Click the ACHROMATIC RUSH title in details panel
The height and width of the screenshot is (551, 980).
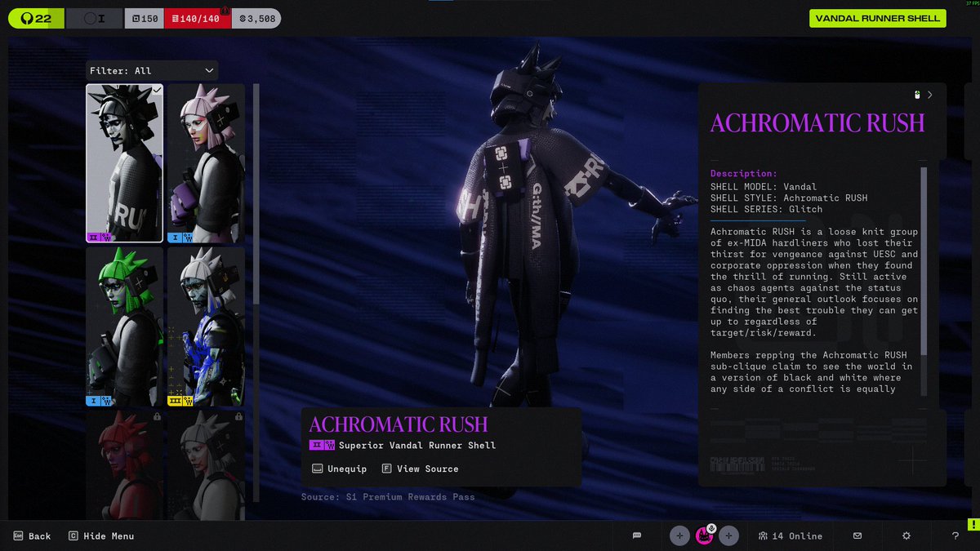click(x=817, y=122)
